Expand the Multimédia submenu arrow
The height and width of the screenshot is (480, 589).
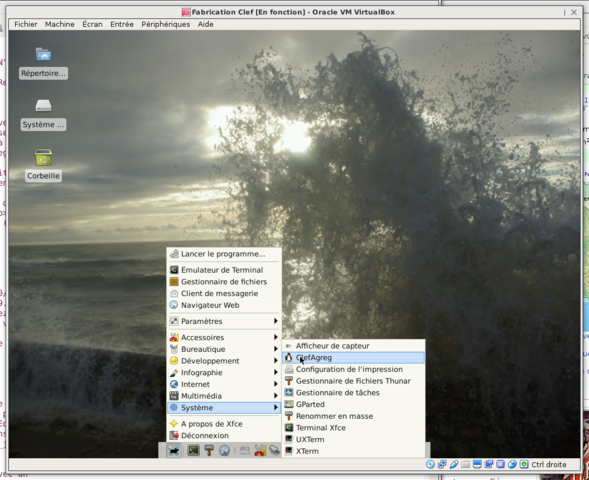click(275, 395)
